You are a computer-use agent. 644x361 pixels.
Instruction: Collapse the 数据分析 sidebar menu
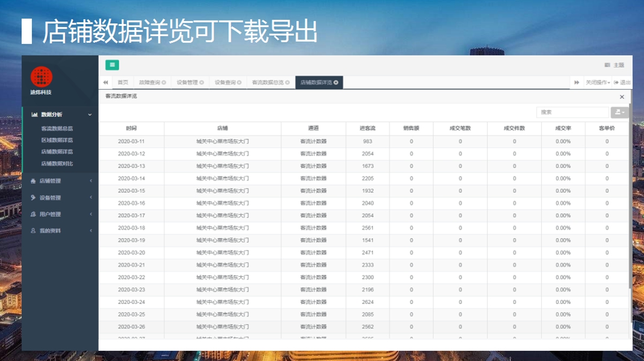[x=60, y=115]
